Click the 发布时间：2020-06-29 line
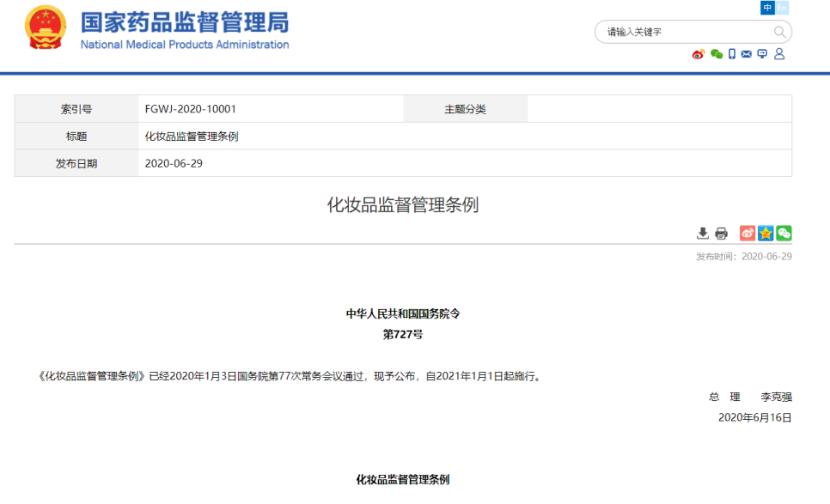830x504 pixels. click(x=744, y=257)
